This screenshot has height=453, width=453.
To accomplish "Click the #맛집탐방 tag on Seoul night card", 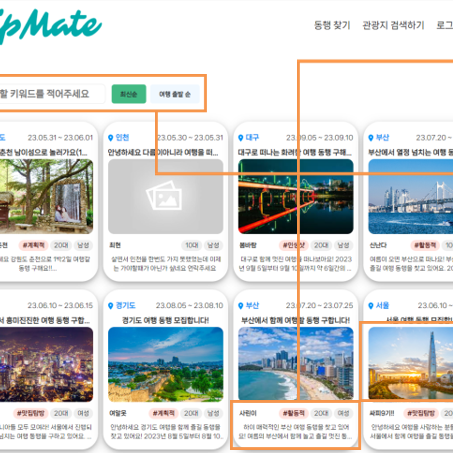I will 31,413.
